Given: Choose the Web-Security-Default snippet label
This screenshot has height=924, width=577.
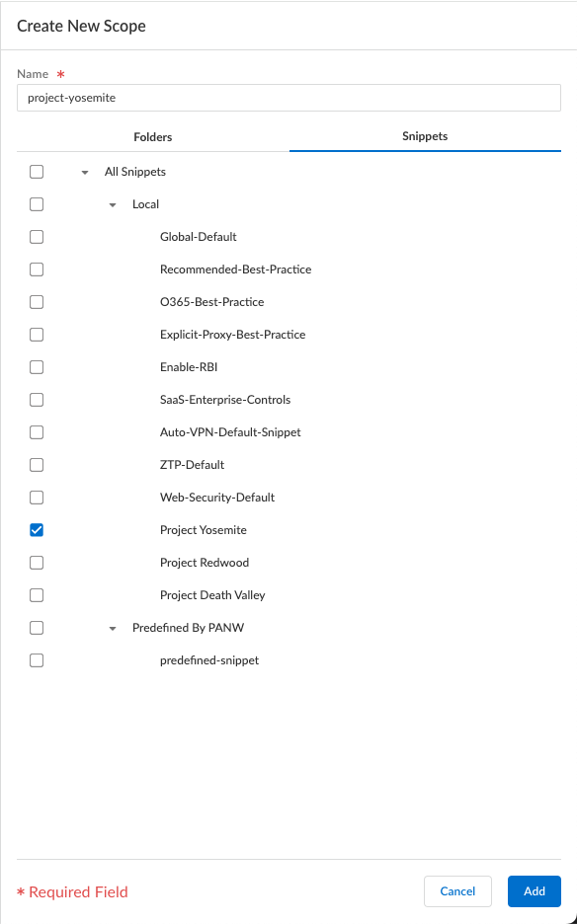Looking at the screenshot, I should pyautogui.click(x=217, y=498).
